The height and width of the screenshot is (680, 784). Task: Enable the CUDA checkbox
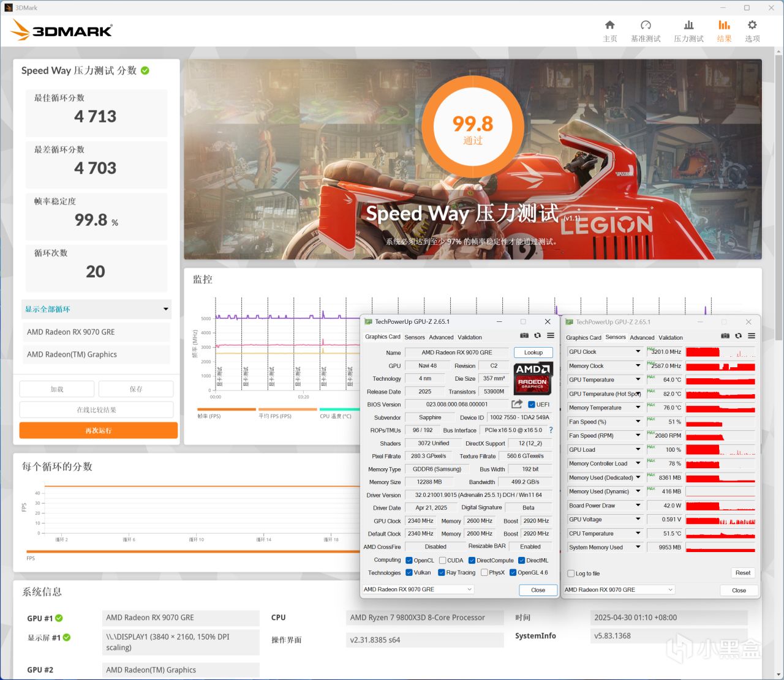pos(442,561)
